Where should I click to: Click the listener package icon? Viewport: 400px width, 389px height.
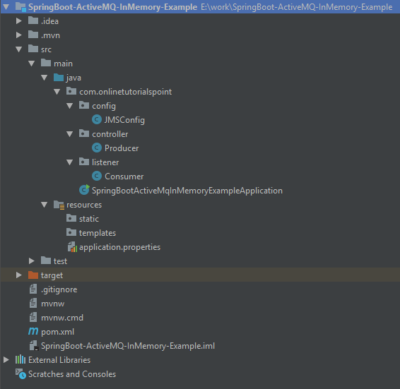pos(84,162)
